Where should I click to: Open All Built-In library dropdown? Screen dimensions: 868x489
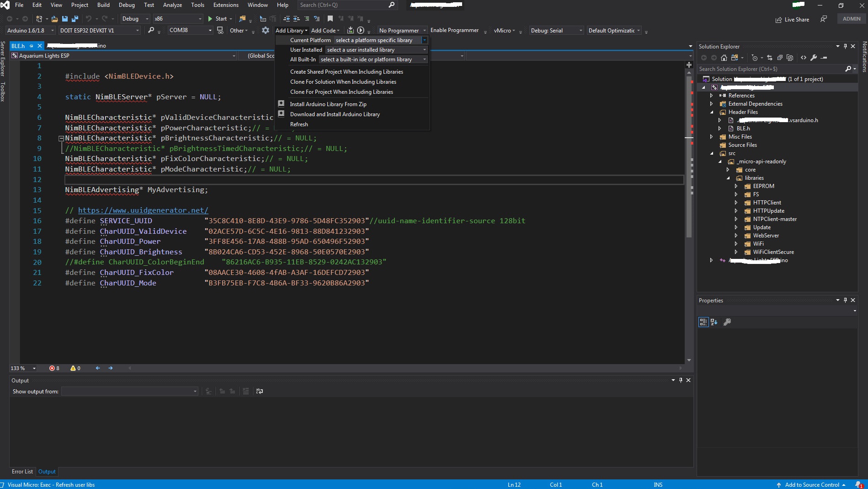tap(373, 59)
